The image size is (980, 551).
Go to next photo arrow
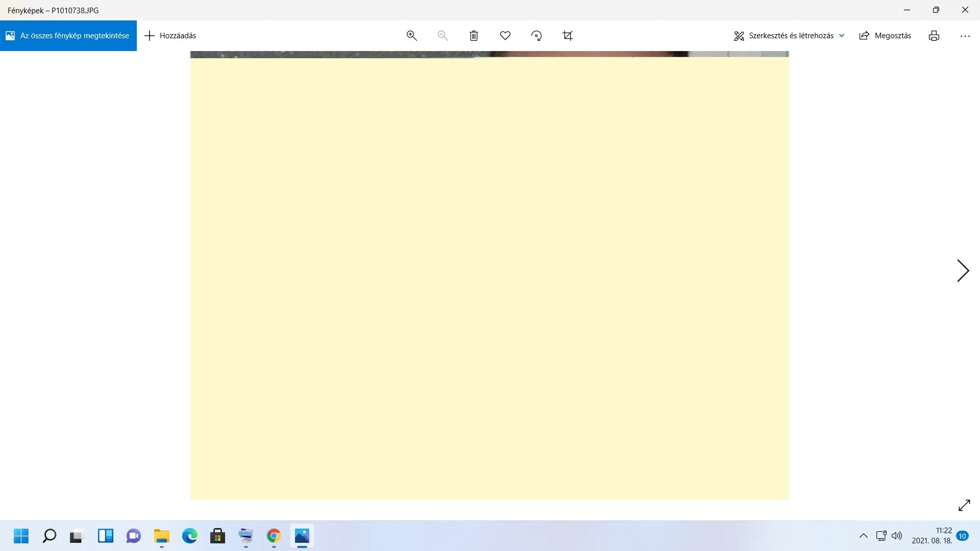tap(963, 270)
